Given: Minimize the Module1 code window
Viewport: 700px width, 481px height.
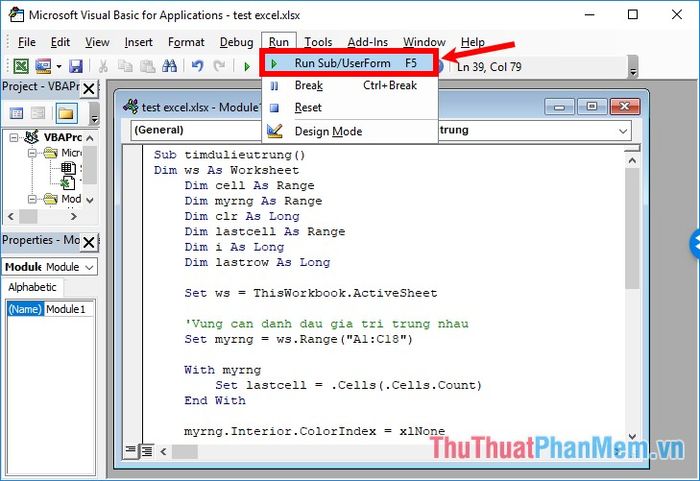Looking at the screenshot, I should click(559, 107).
